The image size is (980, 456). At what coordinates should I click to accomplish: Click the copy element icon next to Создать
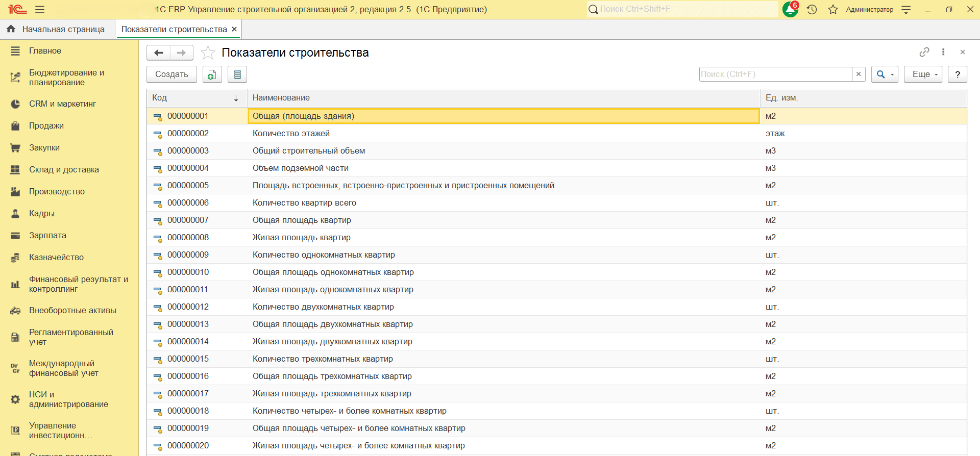pos(212,74)
